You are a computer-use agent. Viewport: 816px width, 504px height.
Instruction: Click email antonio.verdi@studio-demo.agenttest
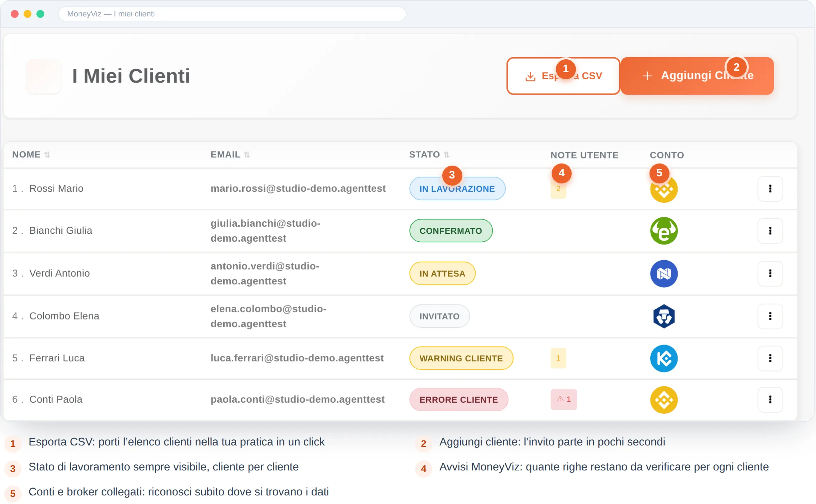[x=265, y=273]
